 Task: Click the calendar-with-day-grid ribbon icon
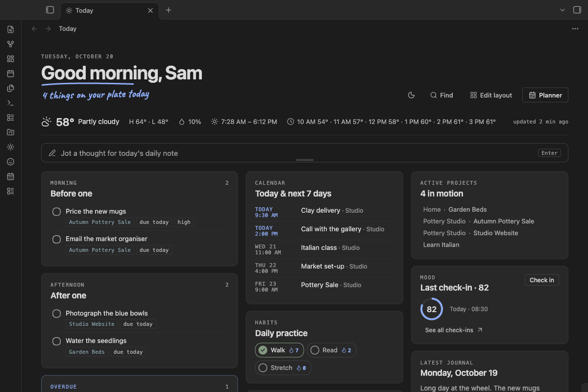point(11,176)
